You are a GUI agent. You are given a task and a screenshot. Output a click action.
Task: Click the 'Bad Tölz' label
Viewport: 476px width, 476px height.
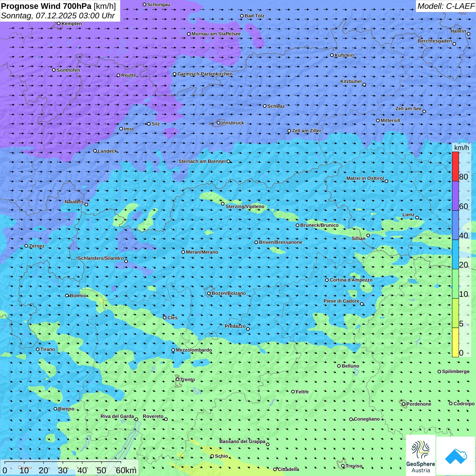tap(254, 16)
